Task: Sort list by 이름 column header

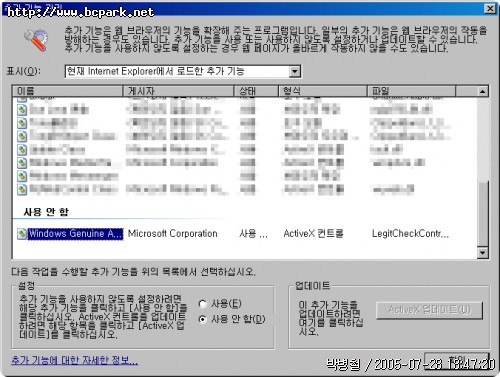Action: (x=68, y=91)
